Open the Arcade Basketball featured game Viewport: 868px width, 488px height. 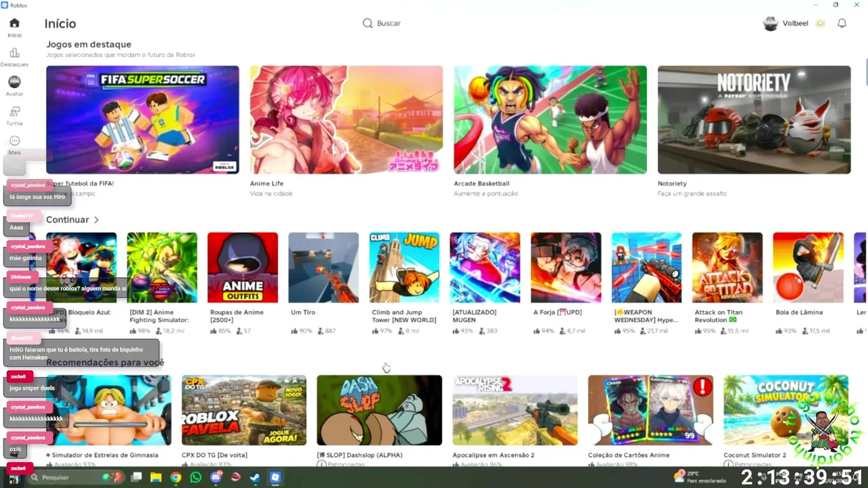(550, 119)
